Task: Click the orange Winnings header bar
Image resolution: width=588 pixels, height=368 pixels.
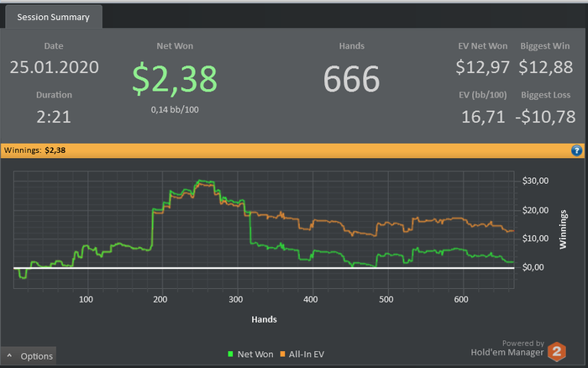Action: coord(292,150)
